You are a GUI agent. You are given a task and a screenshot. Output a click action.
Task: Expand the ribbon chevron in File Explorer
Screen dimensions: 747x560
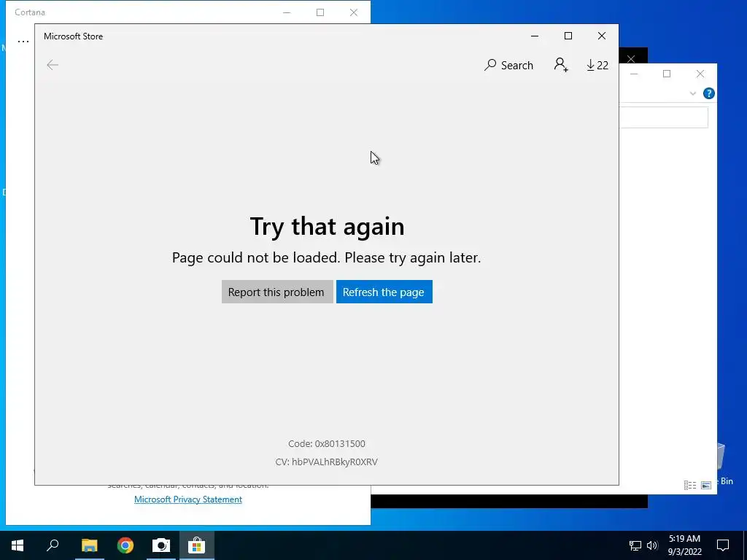[693, 93]
